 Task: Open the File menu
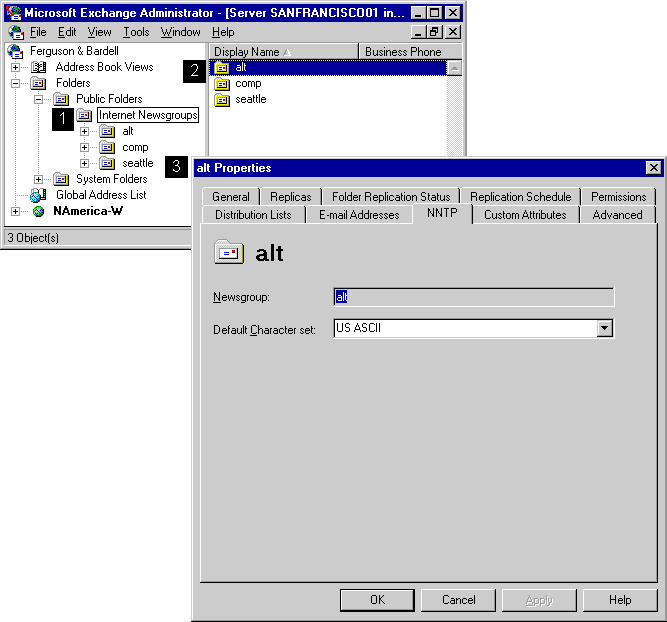(x=38, y=32)
